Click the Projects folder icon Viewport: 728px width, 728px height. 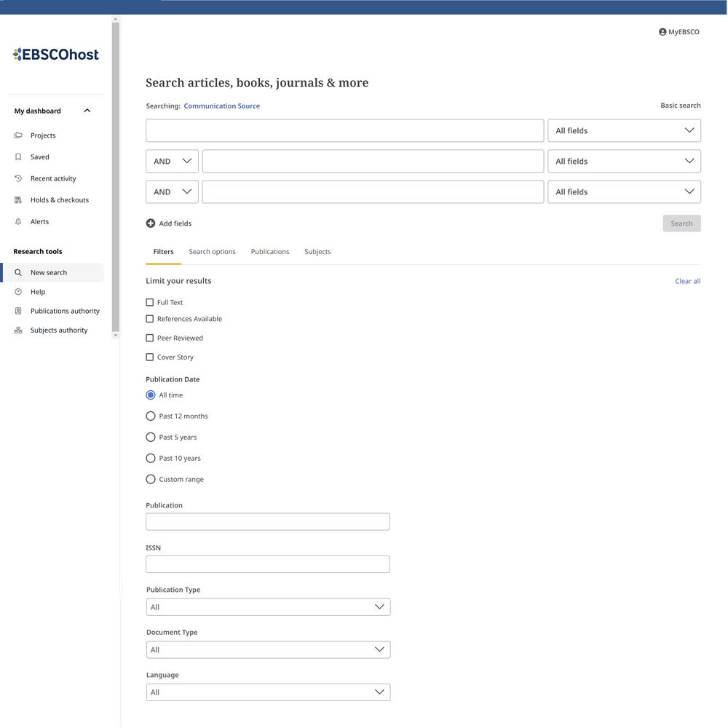(18, 135)
